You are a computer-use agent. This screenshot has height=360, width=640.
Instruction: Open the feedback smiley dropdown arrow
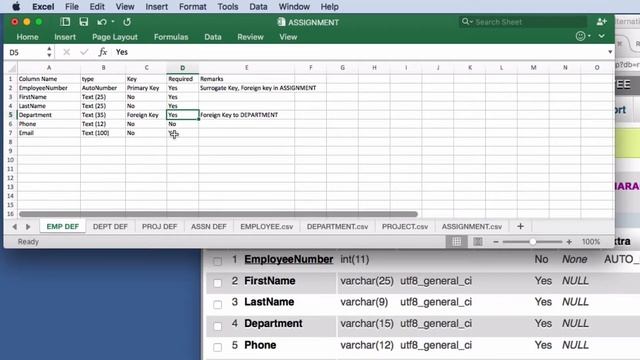589,36
